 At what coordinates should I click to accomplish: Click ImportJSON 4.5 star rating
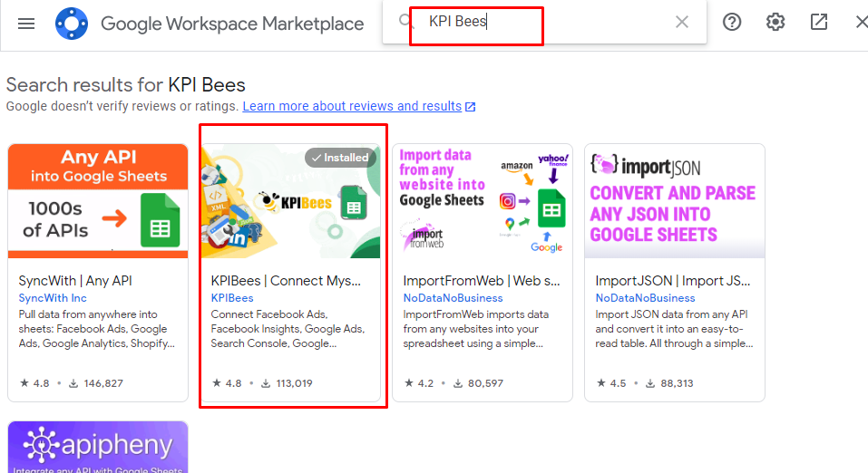(x=611, y=382)
